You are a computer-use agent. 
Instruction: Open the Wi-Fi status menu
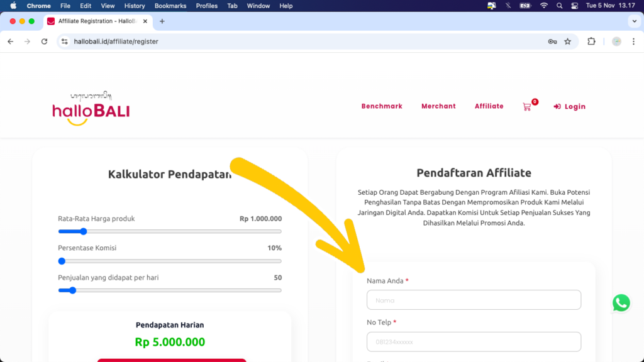point(544,6)
